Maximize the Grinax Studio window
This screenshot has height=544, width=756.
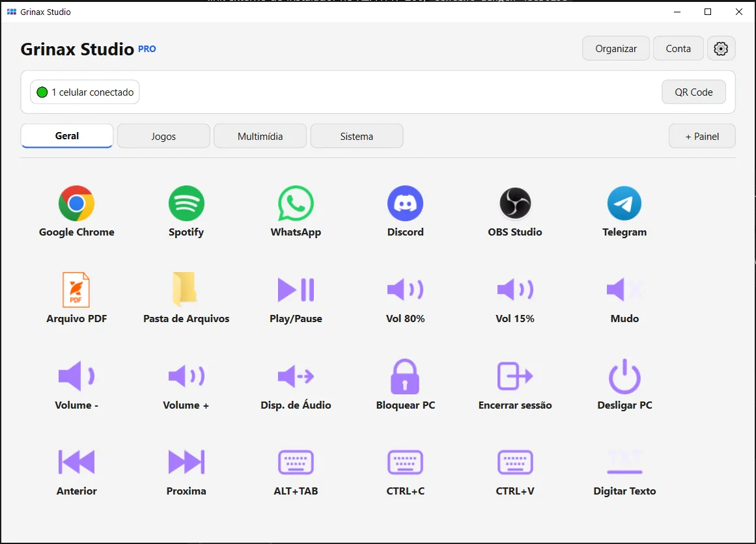tap(708, 12)
